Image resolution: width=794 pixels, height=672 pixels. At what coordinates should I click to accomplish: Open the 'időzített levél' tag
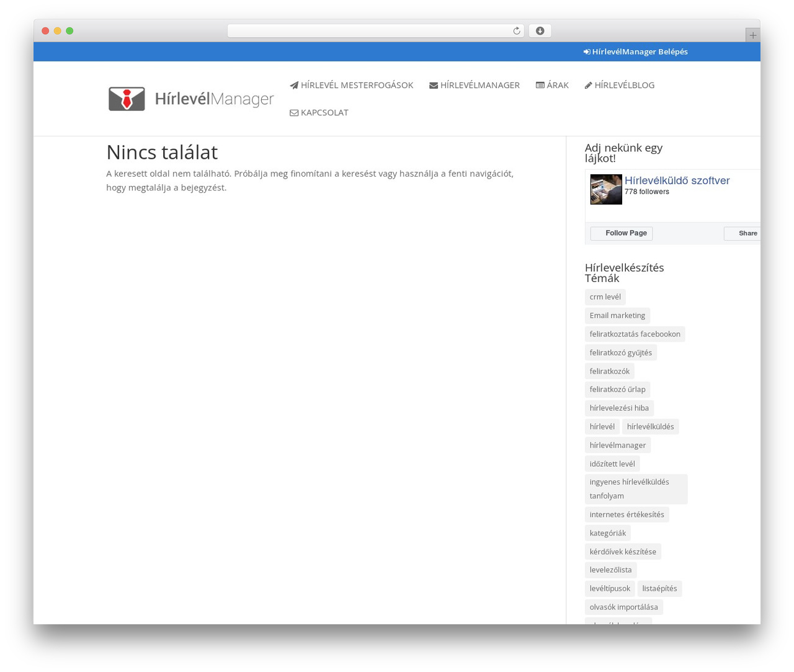(612, 464)
